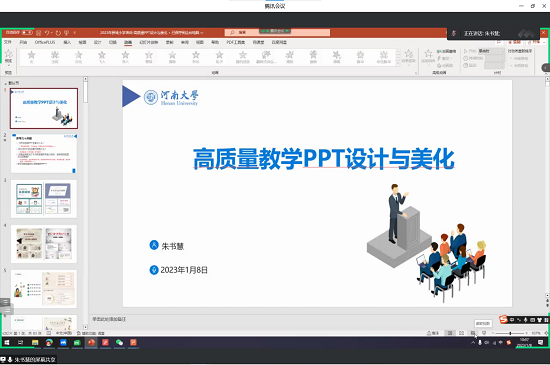Click the Save icon in quick access toolbar
The height and width of the screenshot is (365, 550).
39,33
